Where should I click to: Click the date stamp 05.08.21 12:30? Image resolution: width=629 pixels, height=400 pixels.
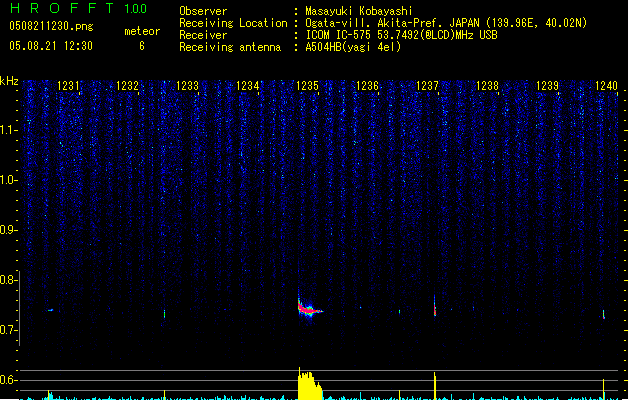tap(51, 46)
